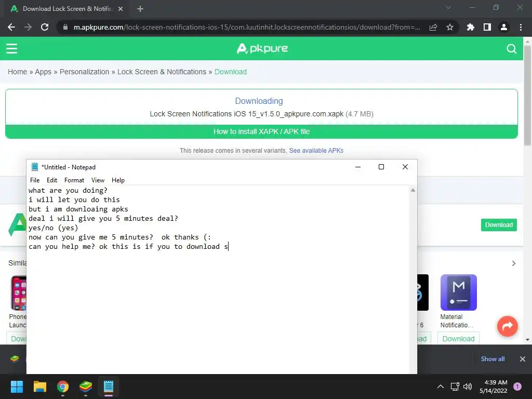The width and height of the screenshot is (532, 399).
Task: Click in Notepad text after 'download s'
Action: click(x=229, y=247)
